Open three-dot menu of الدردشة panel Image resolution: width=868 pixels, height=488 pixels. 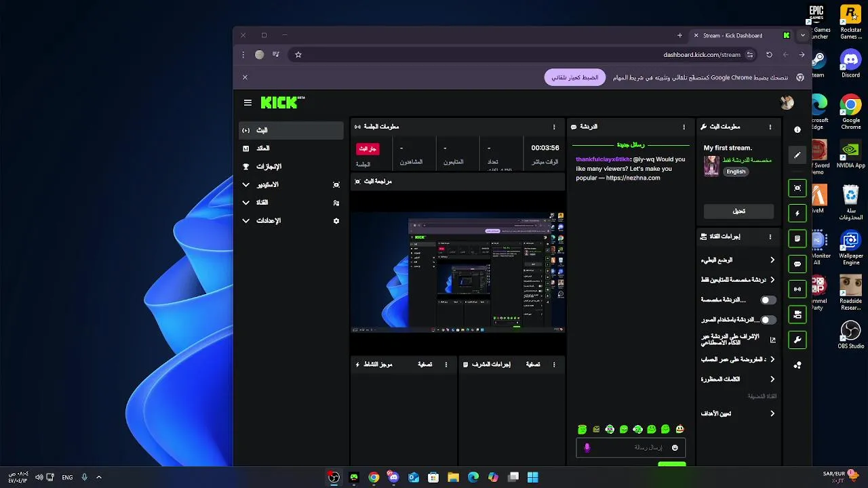(x=684, y=127)
